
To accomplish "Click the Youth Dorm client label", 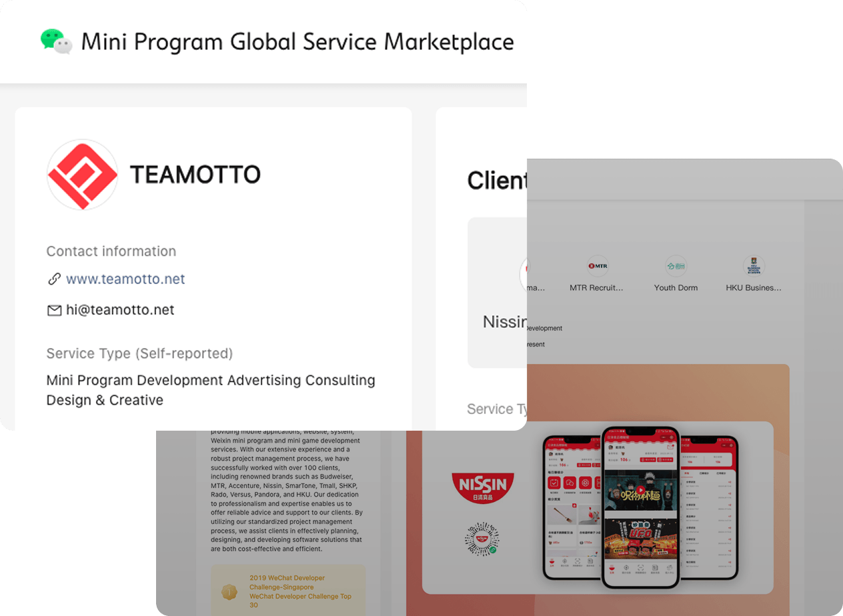I will click(x=676, y=288).
